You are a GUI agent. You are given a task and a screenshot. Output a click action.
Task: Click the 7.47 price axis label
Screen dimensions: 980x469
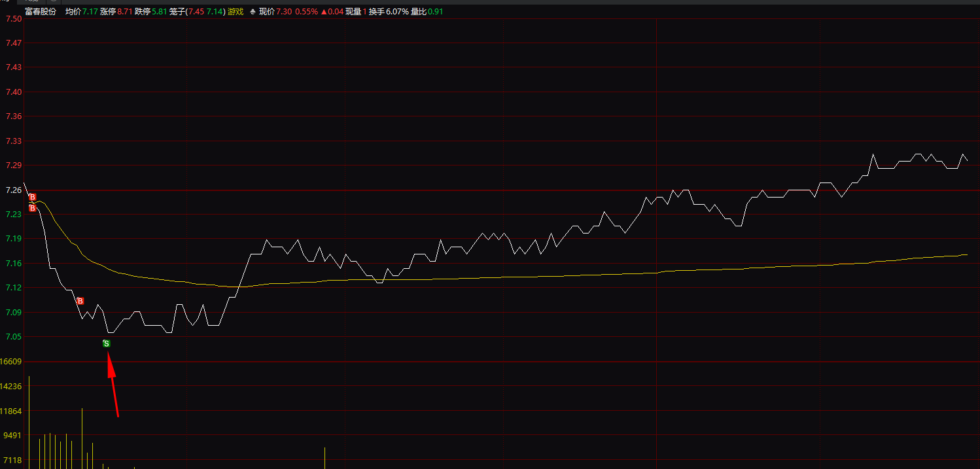pyautogui.click(x=13, y=43)
